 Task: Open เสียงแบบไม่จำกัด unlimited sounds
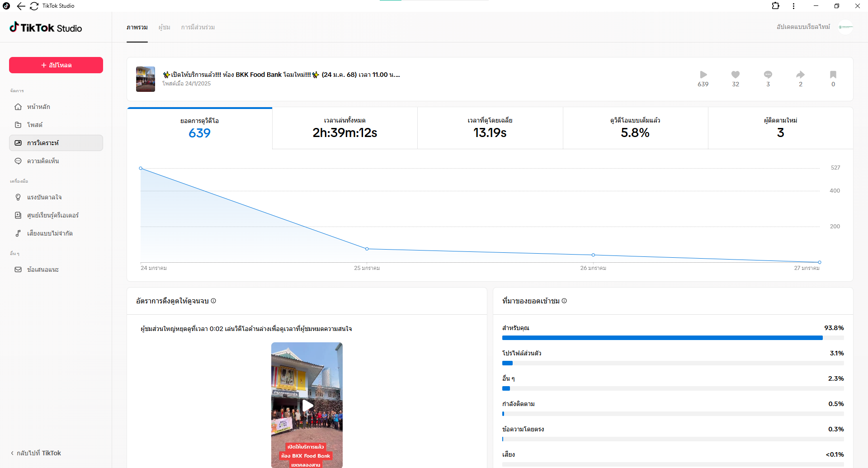pos(56,233)
